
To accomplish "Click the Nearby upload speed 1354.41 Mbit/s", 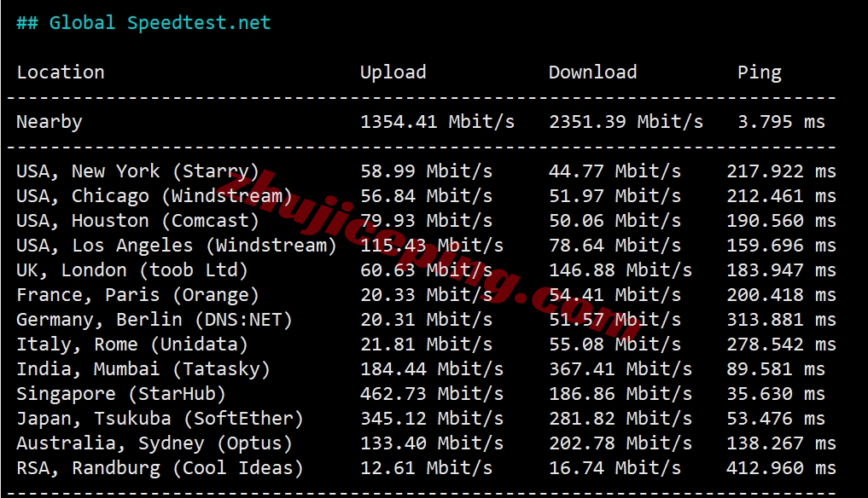I will point(437,122).
